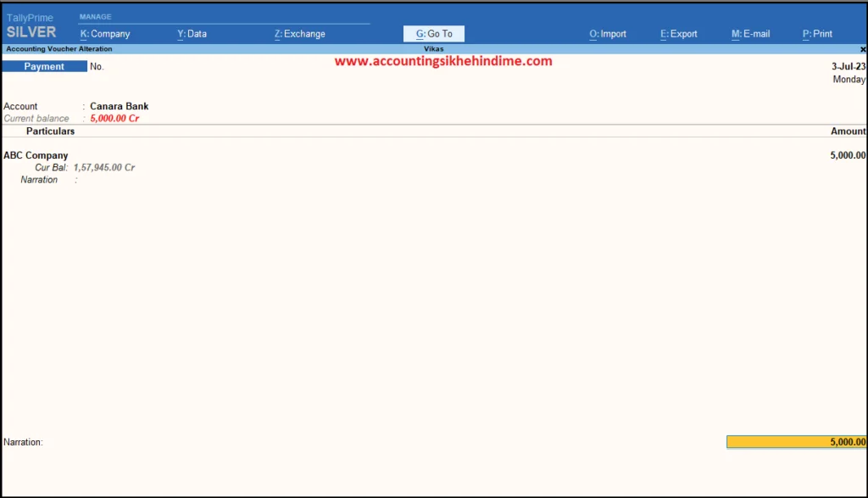Click the TallyPrime SILVER logo
The width and height of the screenshot is (868, 498).
pyautogui.click(x=31, y=26)
